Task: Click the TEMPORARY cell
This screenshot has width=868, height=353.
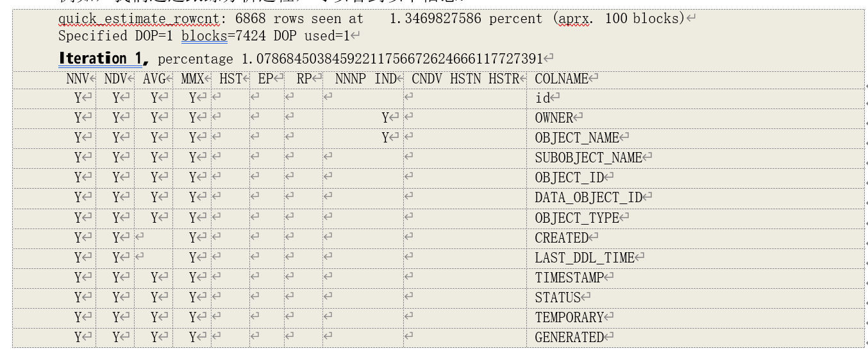Action: (x=569, y=318)
